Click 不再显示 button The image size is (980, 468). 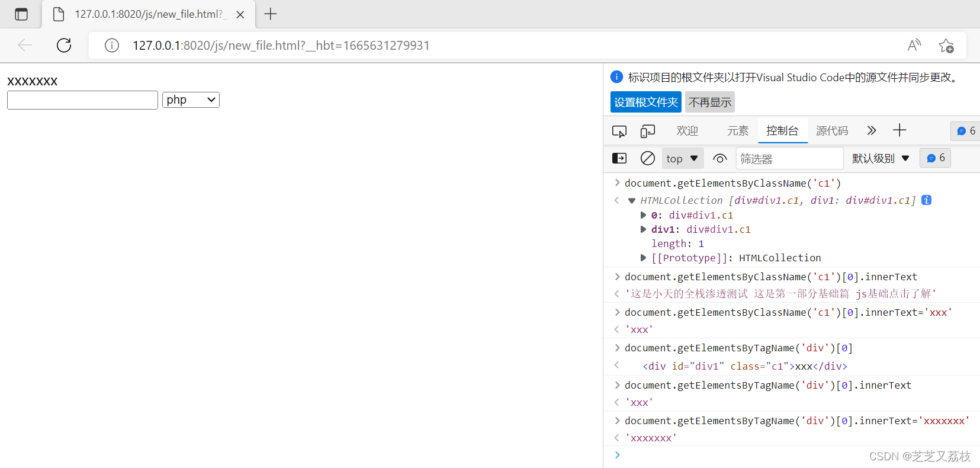(710, 102)
